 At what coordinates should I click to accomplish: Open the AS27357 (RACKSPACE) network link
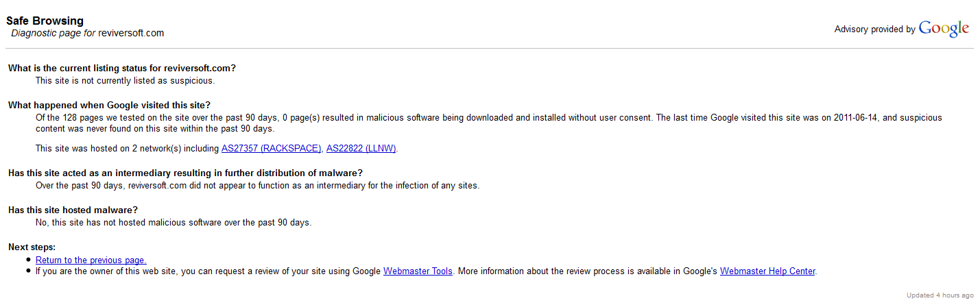[271, 148]
